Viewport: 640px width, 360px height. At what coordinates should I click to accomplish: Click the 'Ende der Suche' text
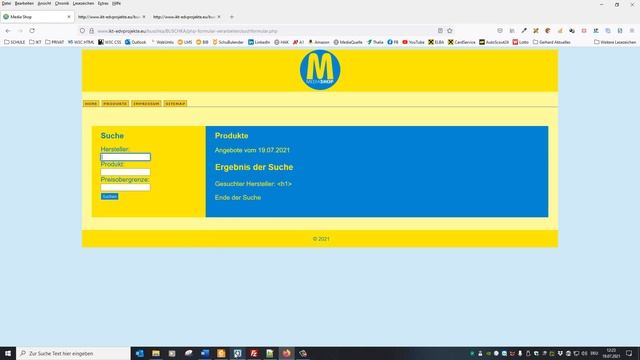click(238, 198)
